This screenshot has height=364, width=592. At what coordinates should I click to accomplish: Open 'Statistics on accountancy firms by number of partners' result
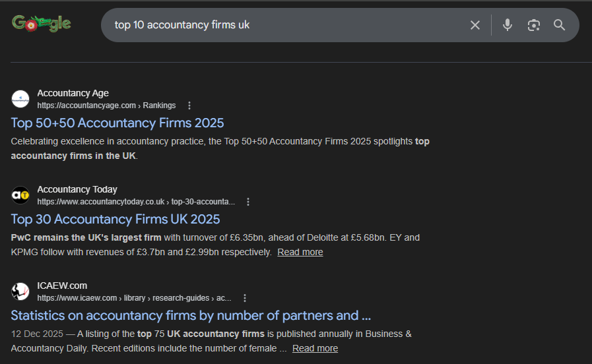191,315
